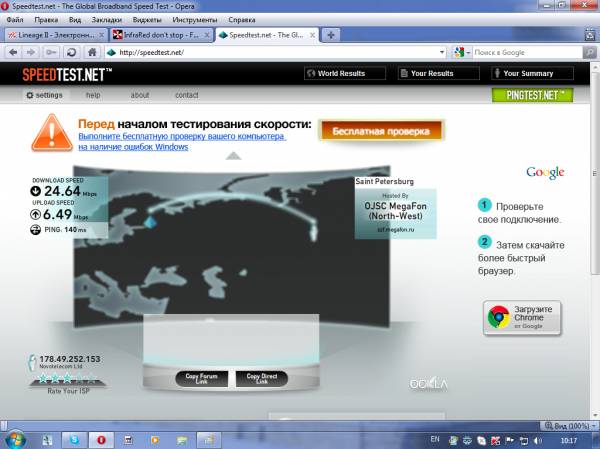Screen dimensions: 600x449
Task: Collapse the ad with the gray up arrow
Action: click(233, 156)
